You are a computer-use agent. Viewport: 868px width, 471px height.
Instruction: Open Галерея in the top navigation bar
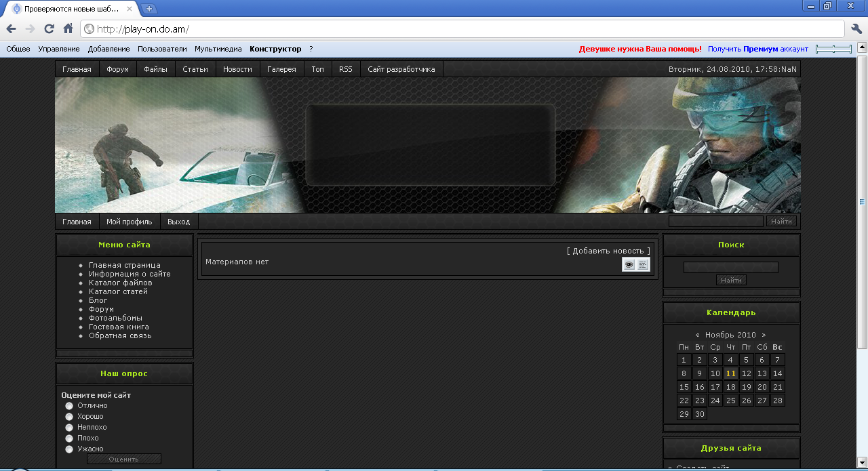point(281,69)
